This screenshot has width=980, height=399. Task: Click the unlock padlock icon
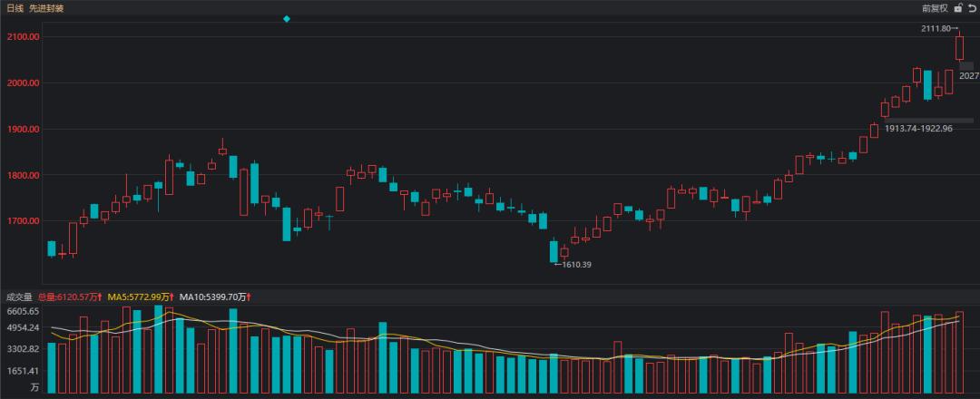coord(956,8)
